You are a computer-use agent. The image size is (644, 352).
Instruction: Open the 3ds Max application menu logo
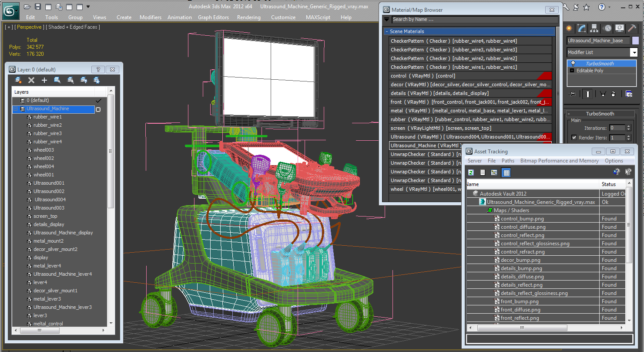point(10,12)
